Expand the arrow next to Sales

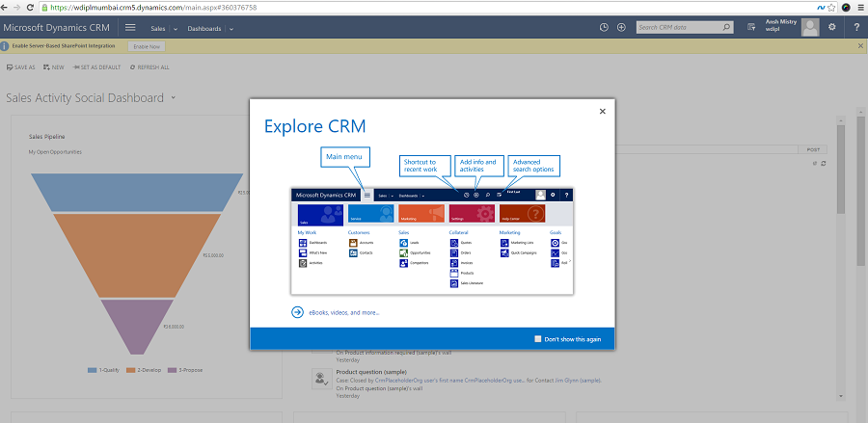176,29
